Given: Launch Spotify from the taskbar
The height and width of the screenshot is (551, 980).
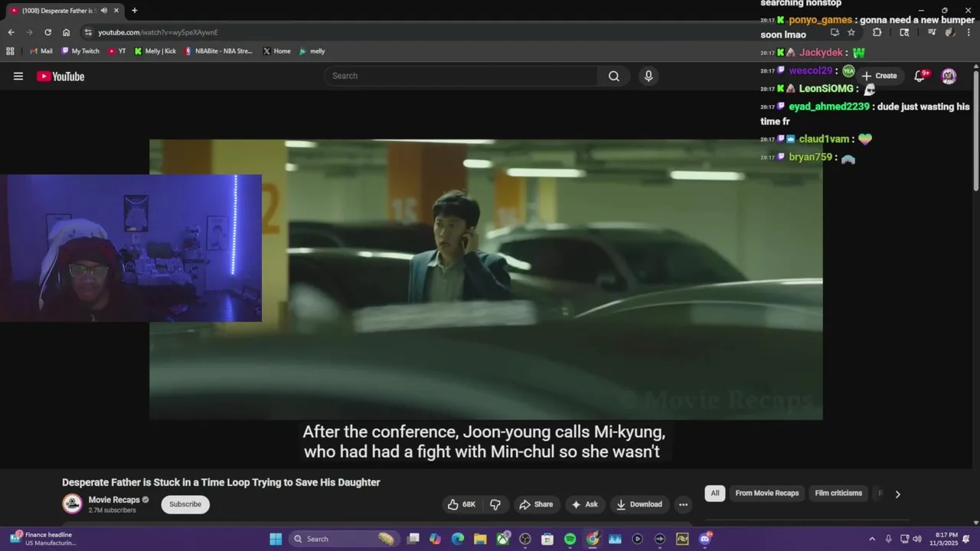Looking at the screenshot, I should (x=570, y=539).
